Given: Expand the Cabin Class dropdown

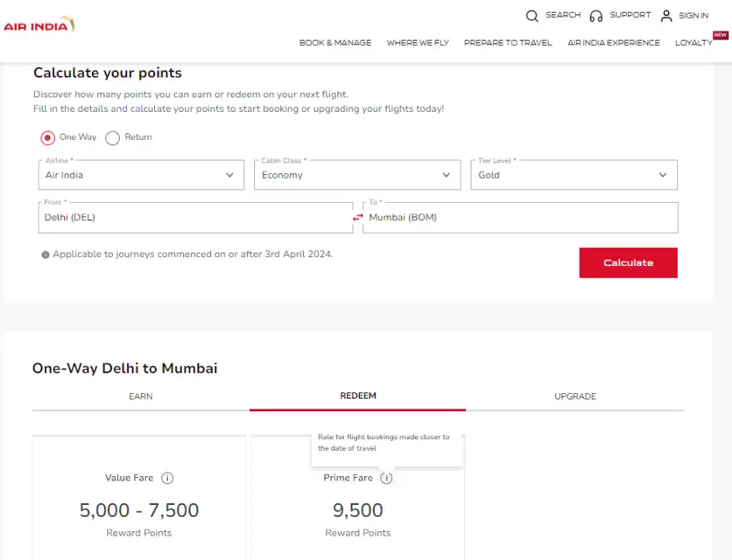Looking at the screenshot, I should click(x=358, y=175).
